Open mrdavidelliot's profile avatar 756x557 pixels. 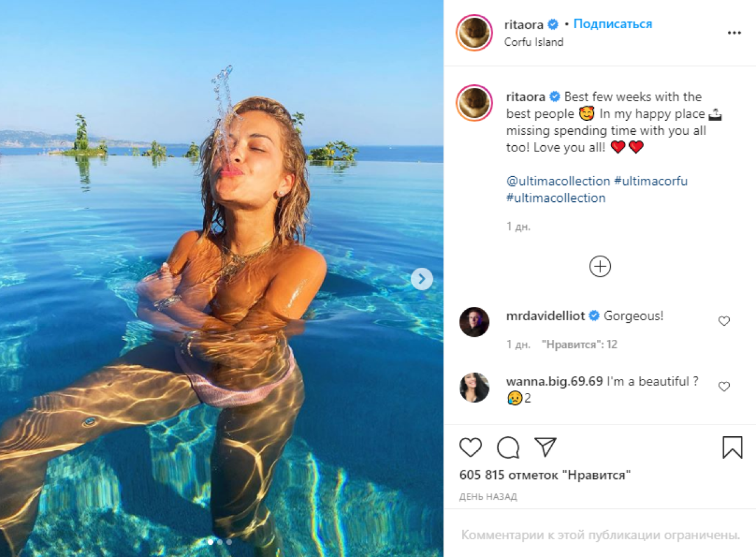pos(474,322)
